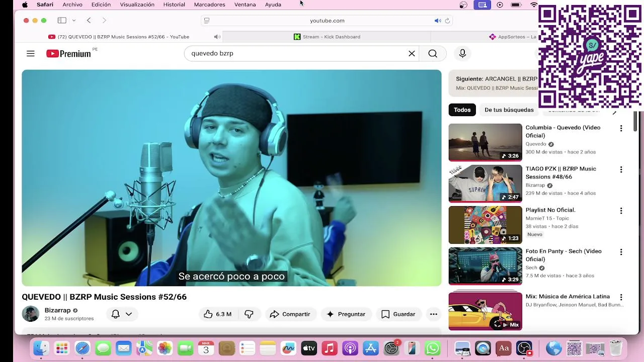Open the YouTube hamburger guide menu
Image resolution: width=644 pixels, height=362 pixels.
pyautogui.click(x=31, y=53)
